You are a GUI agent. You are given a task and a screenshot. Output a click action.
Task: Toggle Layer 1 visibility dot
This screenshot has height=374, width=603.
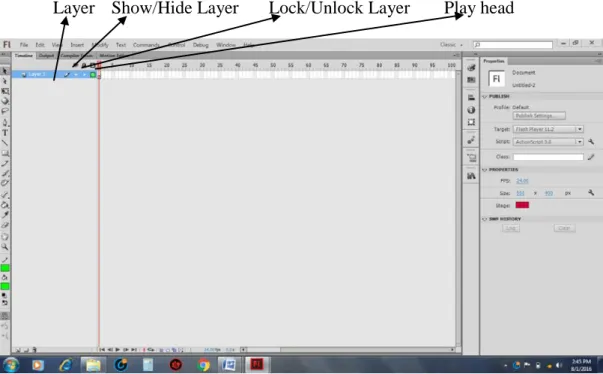coord(76,75)
